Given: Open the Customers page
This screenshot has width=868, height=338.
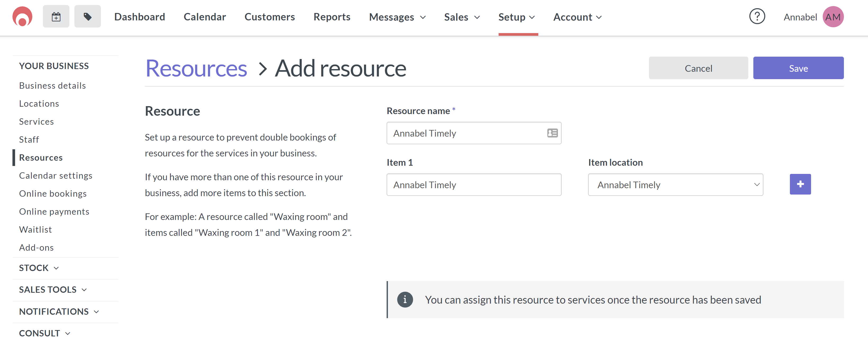Looking at the screenshot, I should point(270,17).
